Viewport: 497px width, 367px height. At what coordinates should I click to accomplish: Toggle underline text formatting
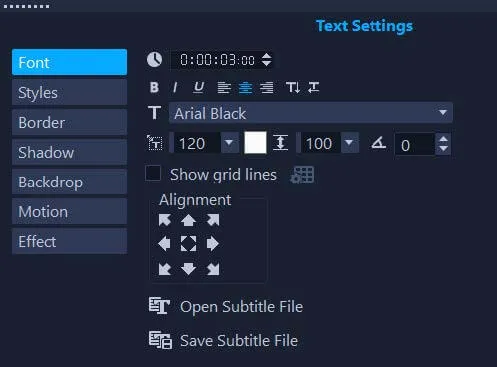point(199,87)
